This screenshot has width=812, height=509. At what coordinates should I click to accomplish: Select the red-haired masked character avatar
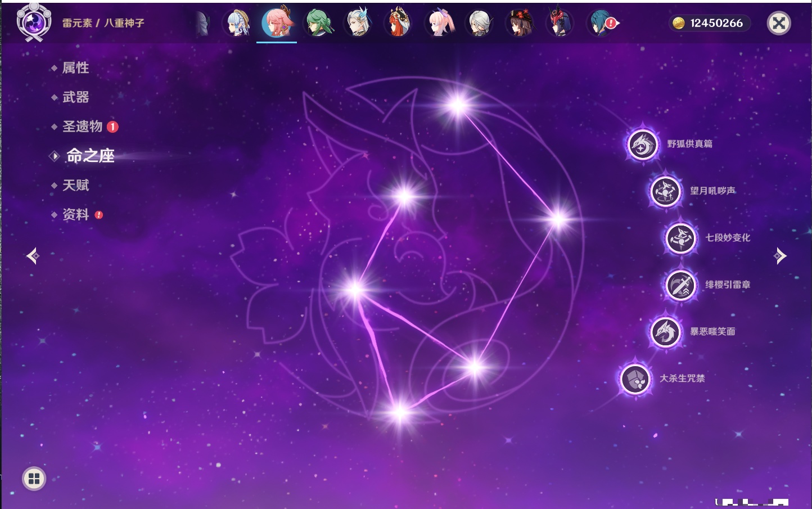coord(398,23)
